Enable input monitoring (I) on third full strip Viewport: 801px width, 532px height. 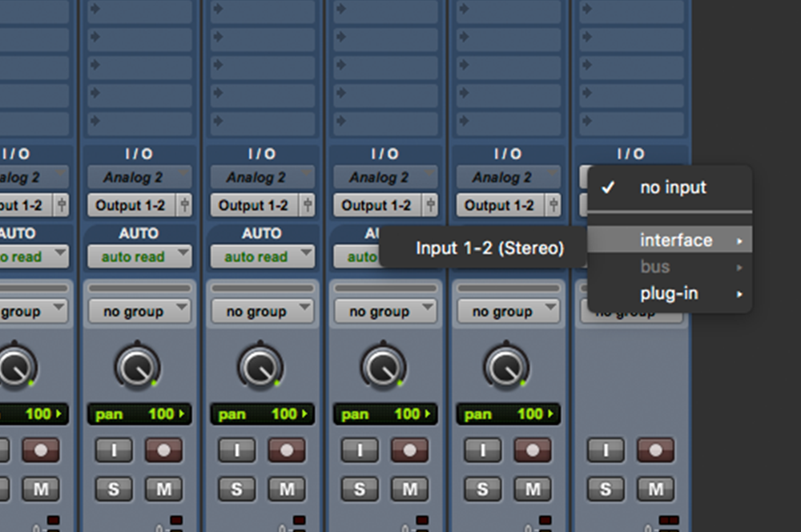pyautogui.click(x=360, y=450)
